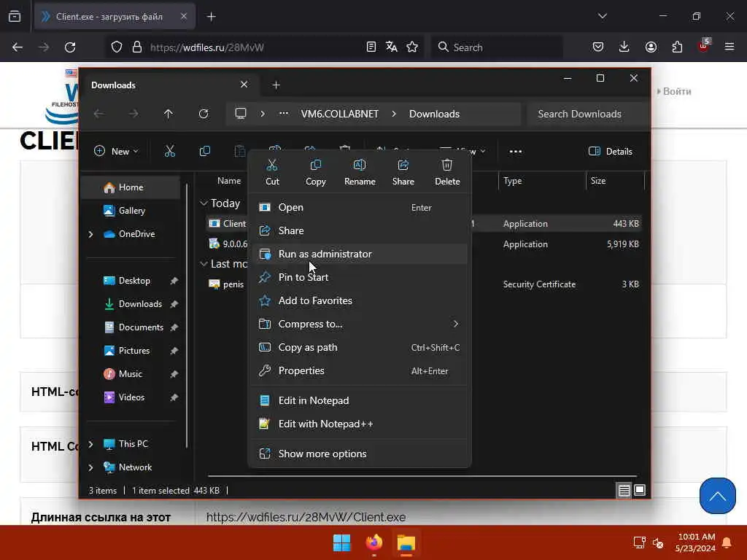747x560 pixels.
Task: Choose Open from context menu
Action: pos(360,208)
